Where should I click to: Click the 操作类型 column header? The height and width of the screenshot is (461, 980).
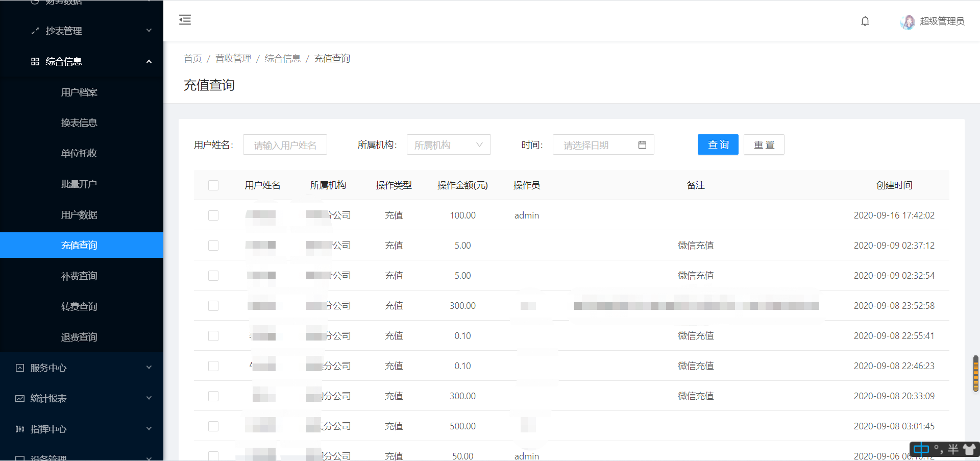pos(394,185)
